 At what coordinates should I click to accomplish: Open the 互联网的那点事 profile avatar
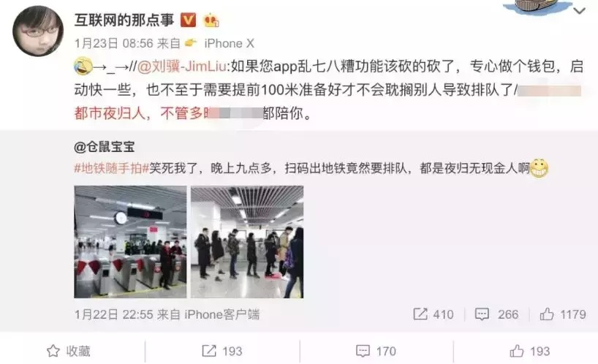tap(38, 31)
